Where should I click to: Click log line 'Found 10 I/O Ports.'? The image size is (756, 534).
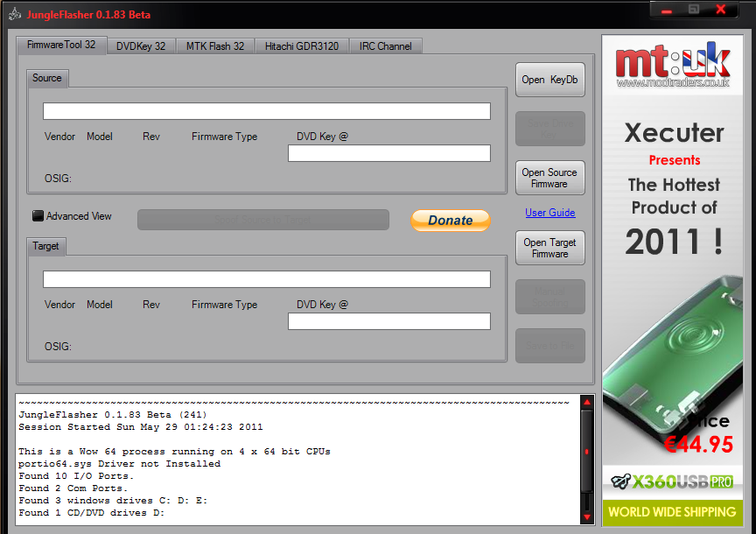click(x=76, y=475)
